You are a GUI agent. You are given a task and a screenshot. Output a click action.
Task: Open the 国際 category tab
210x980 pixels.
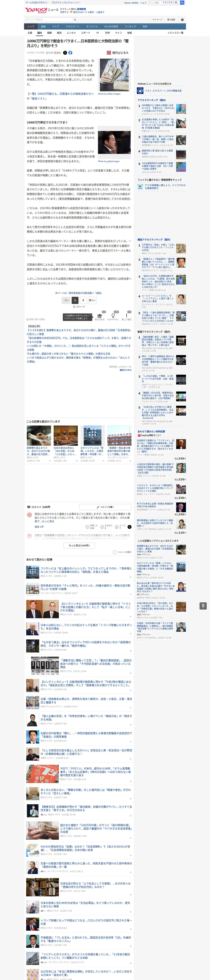click(49, 33)
